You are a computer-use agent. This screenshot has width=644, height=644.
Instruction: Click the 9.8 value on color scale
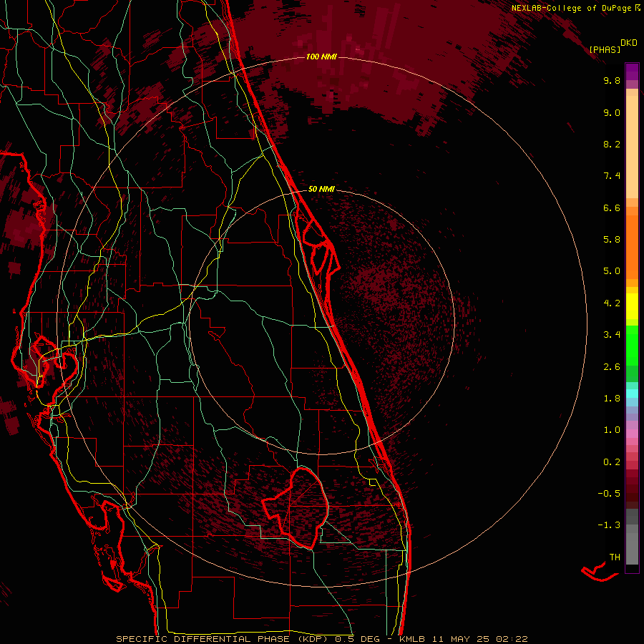click(612, 80)
